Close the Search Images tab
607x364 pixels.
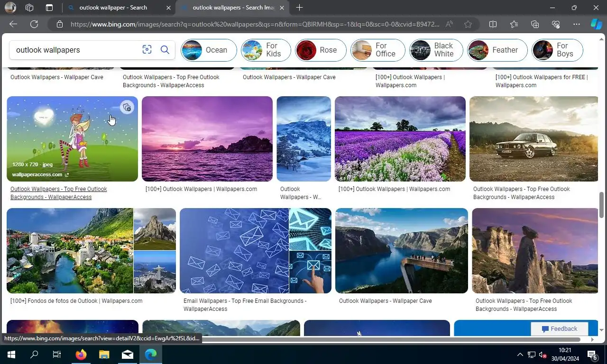(282, 8)
